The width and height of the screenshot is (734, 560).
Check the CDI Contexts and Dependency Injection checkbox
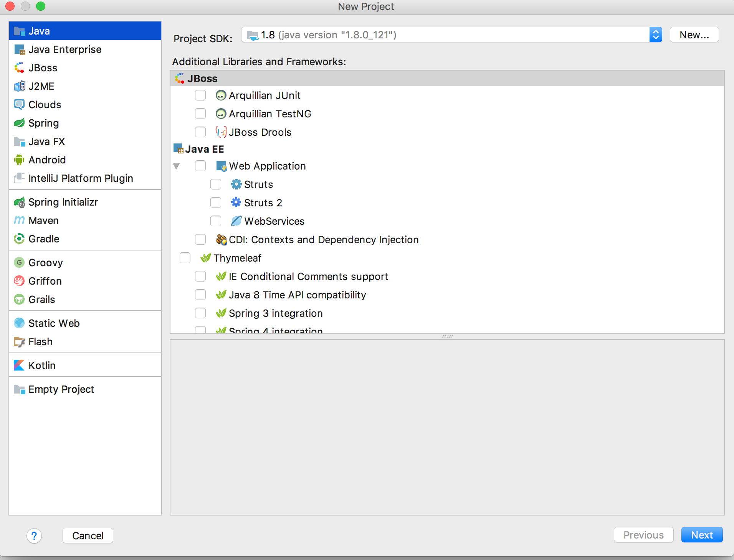point(200,240)
